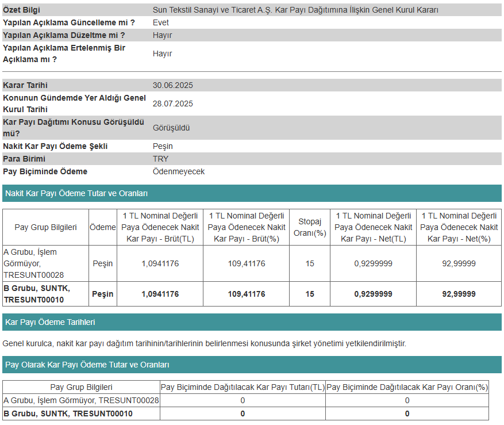Click 0,9299999 in the A Grubu row
Screen dimensions: 504x425
click(373, 263)
